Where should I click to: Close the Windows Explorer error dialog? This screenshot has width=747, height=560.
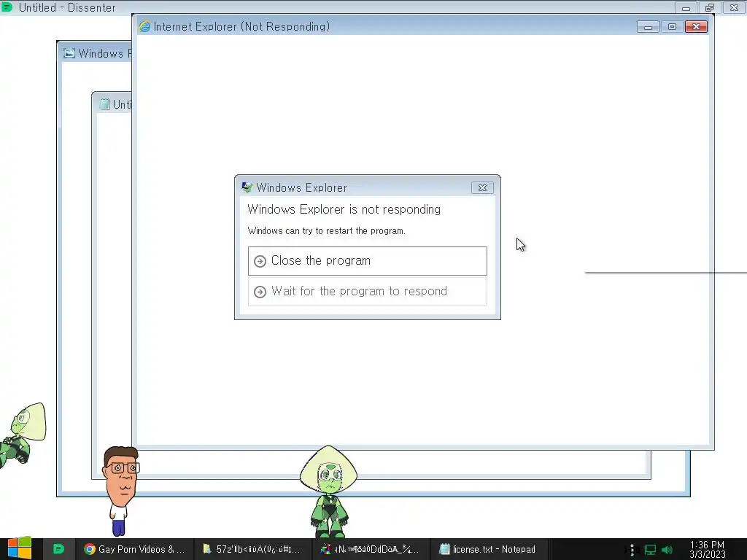(482, 187)
